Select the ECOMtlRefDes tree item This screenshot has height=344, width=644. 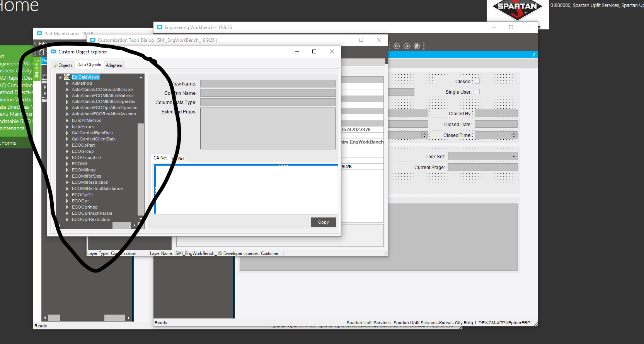86,176
